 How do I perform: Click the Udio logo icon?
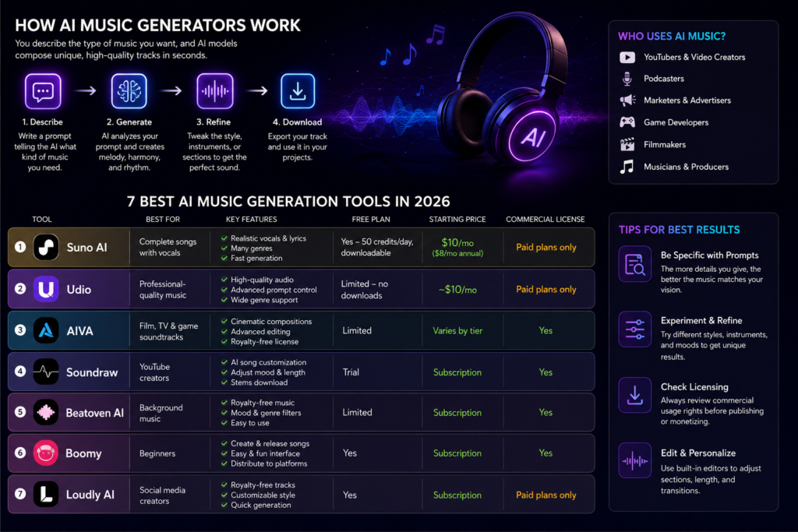pyautogui.click(x=46, y=289)
